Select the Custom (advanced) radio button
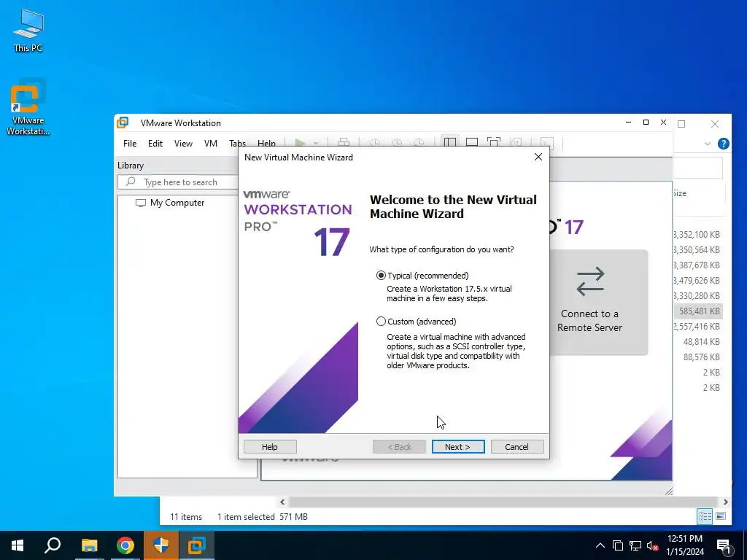This screenshot has height=560, width=747. click(x=381, y=322)
